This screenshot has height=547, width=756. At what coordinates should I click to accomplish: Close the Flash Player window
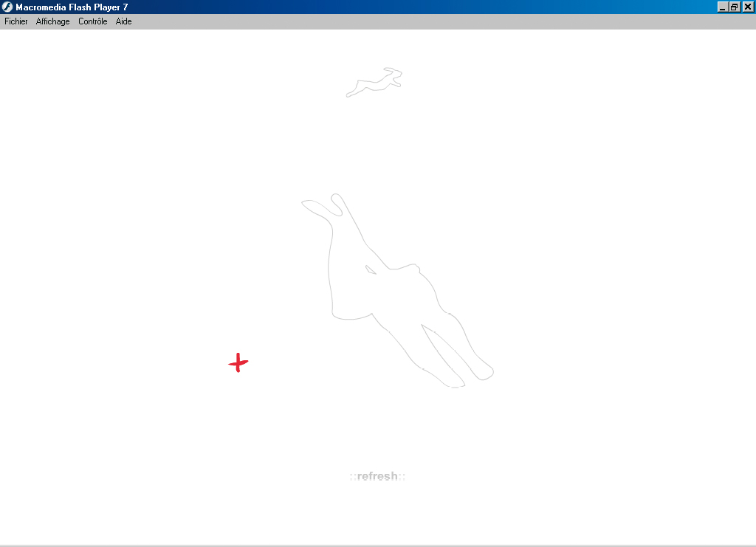point(748,7)
